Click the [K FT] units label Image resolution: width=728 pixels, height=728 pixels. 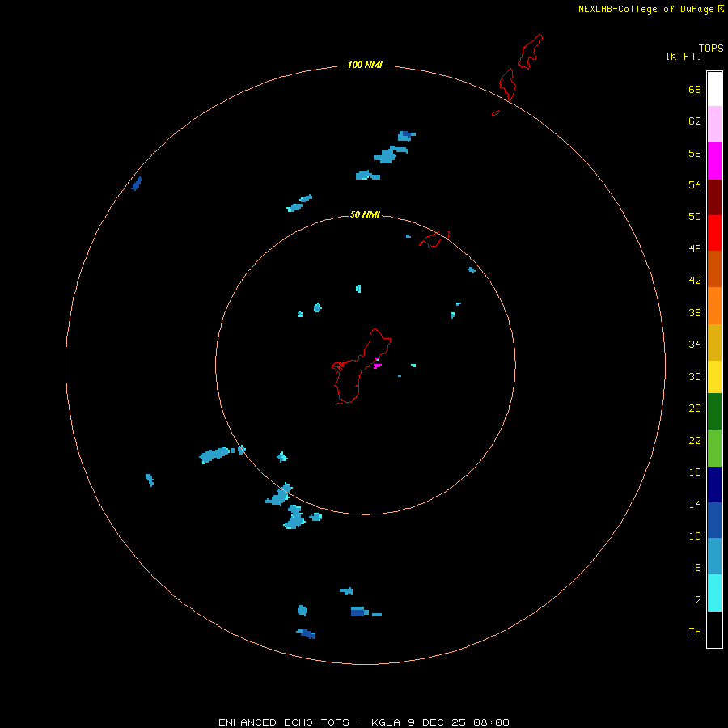(x=684, y=56)
